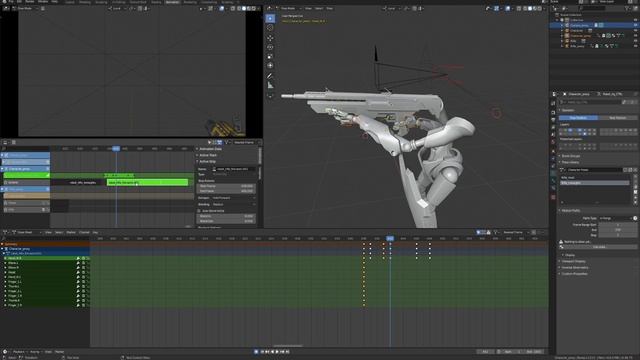The height and width of the screenshot is (360, 640).
Task: Select the Cursor tool in viewport toolbar
Action: [270, 28]
